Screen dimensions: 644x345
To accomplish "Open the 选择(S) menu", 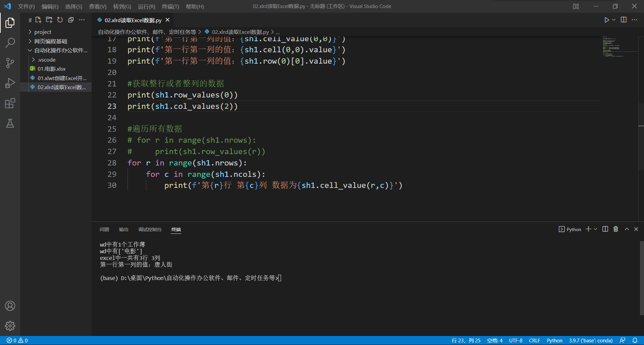I will tap(73, 6).
